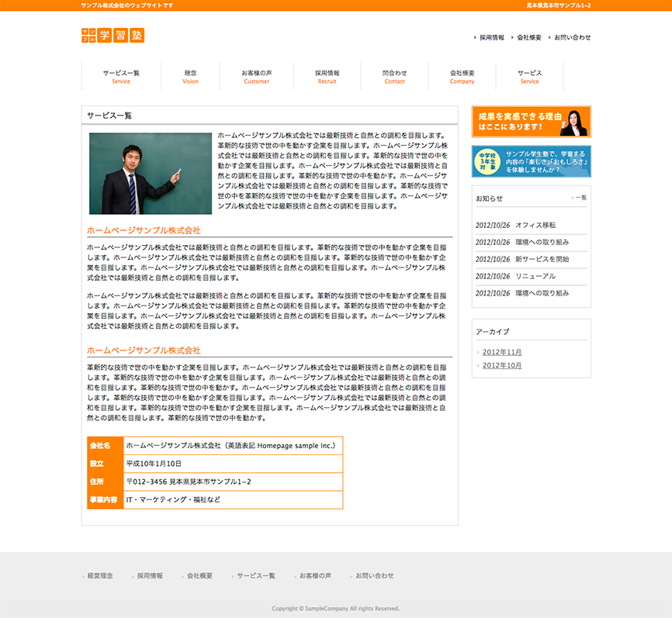Click top bar address 見本県見本市サンプル1-2
The image size is (672, 618).
pyautogui.click(x=559, y=5)
